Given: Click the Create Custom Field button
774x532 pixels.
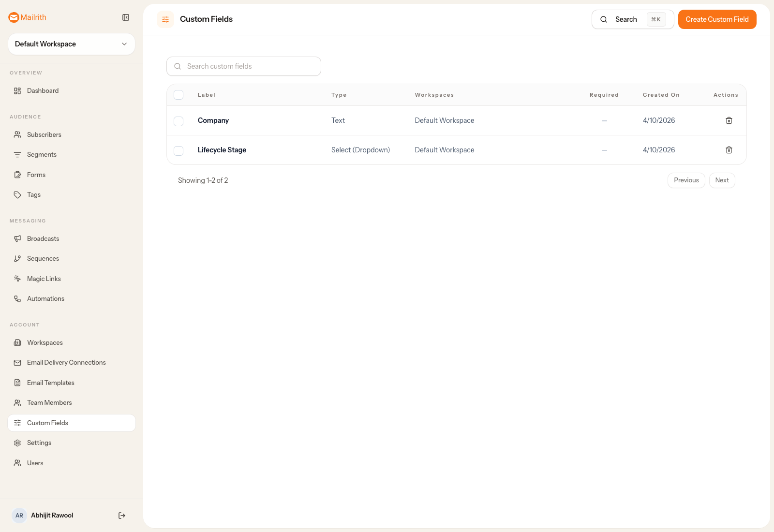Looking at the screenshot, I should (x=717, y=19).
